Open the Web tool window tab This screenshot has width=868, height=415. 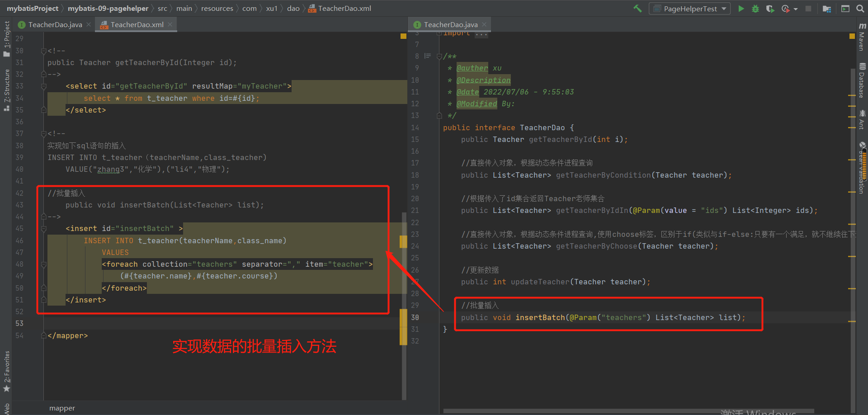pos(6,408)
